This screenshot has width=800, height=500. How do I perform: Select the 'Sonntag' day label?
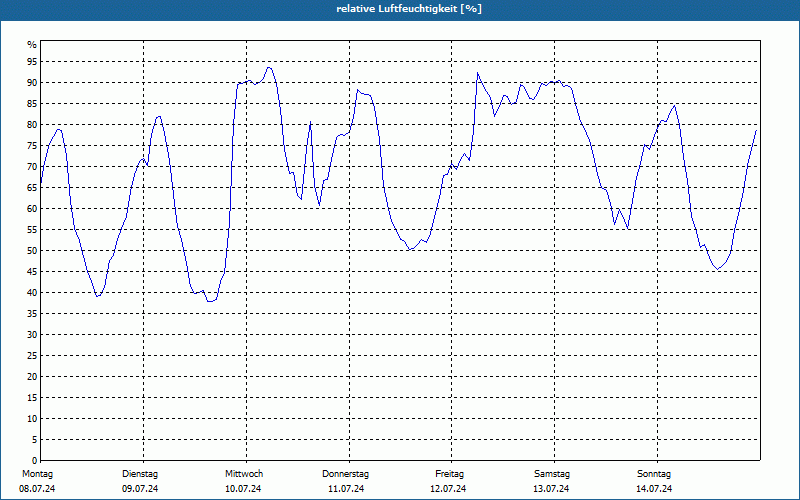654,474
